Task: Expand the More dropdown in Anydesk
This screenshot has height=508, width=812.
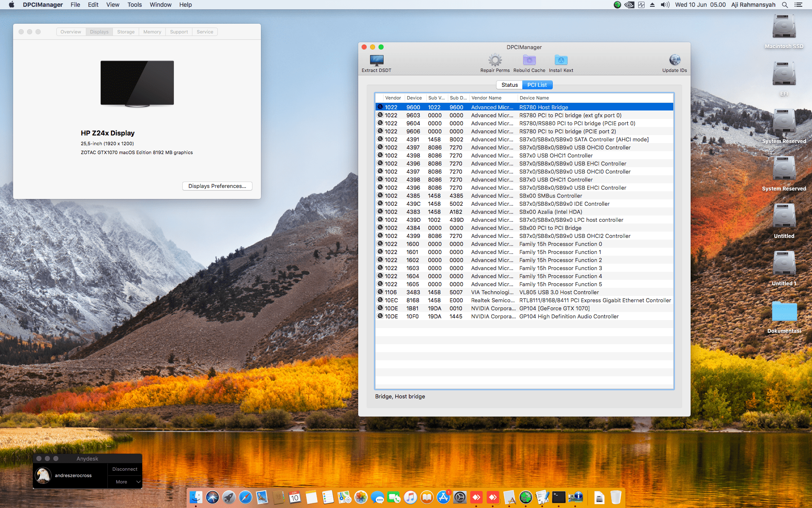Action: 125,482
